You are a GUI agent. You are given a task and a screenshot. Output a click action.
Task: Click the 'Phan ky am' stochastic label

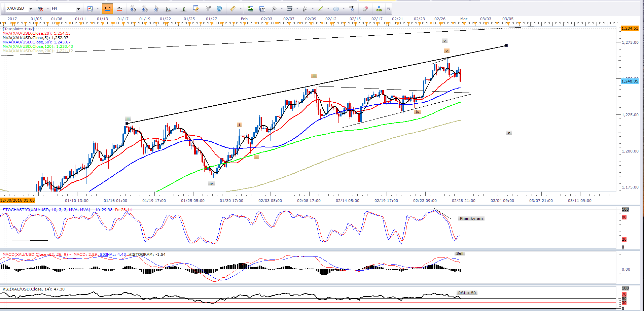471,218
